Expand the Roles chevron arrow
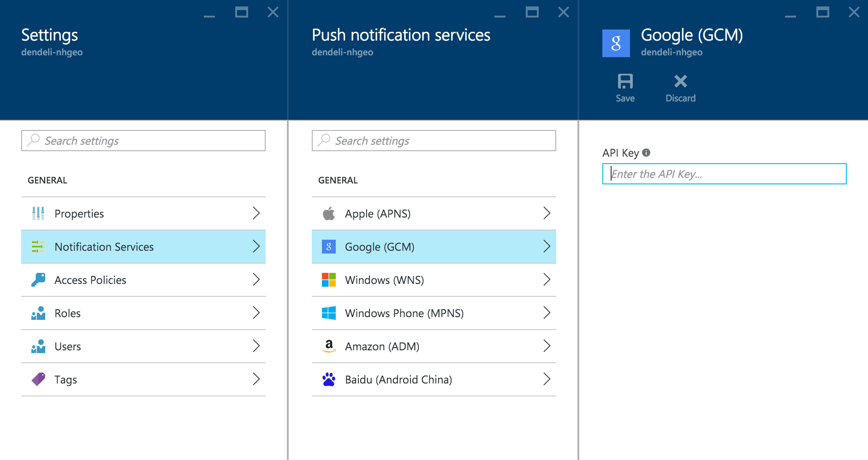868x460 pixels. pyautogui.click(x=256, y=313)
